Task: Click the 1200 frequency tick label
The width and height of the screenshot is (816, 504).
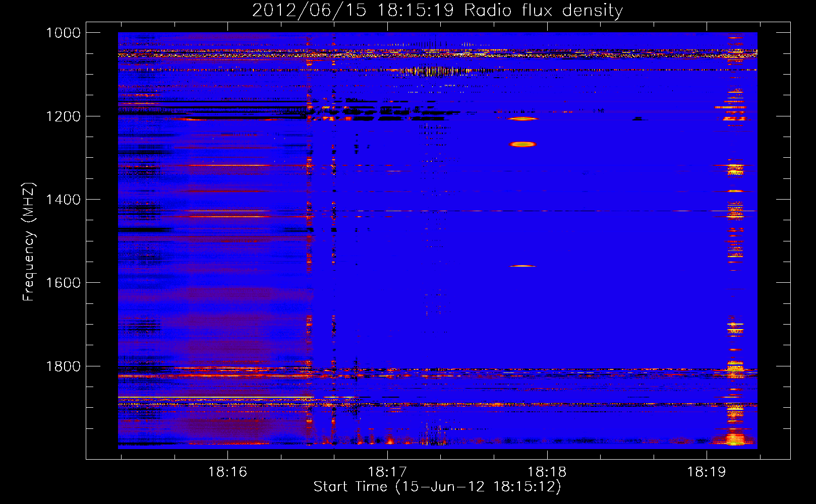Action: (x=63, y=116)
